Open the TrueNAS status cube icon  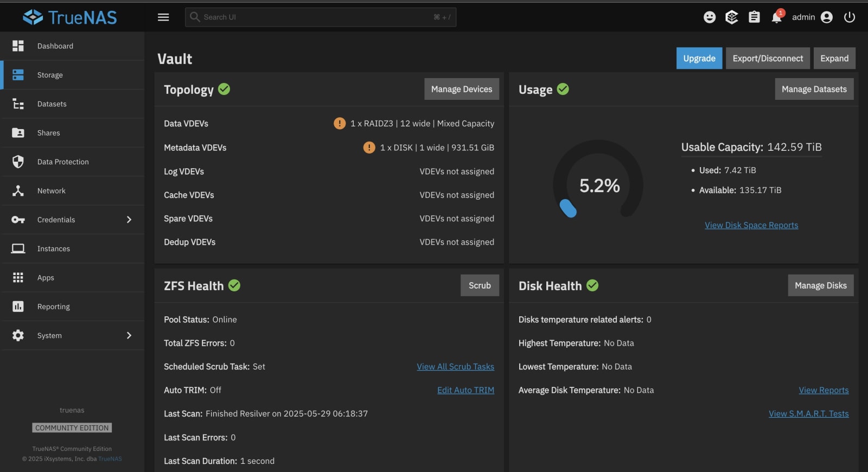[732, 17]
